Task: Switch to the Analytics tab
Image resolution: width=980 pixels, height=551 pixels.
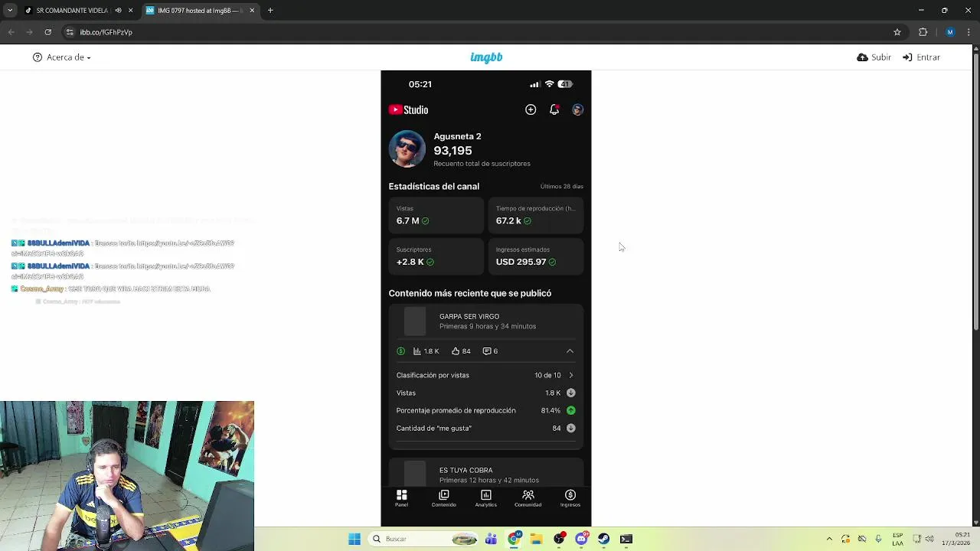Action: pyautogui.click(x=485, y=498)
